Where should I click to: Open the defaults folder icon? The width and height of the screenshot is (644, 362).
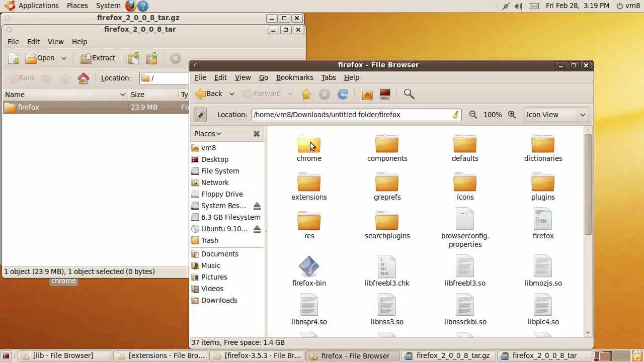click(465, 143)
